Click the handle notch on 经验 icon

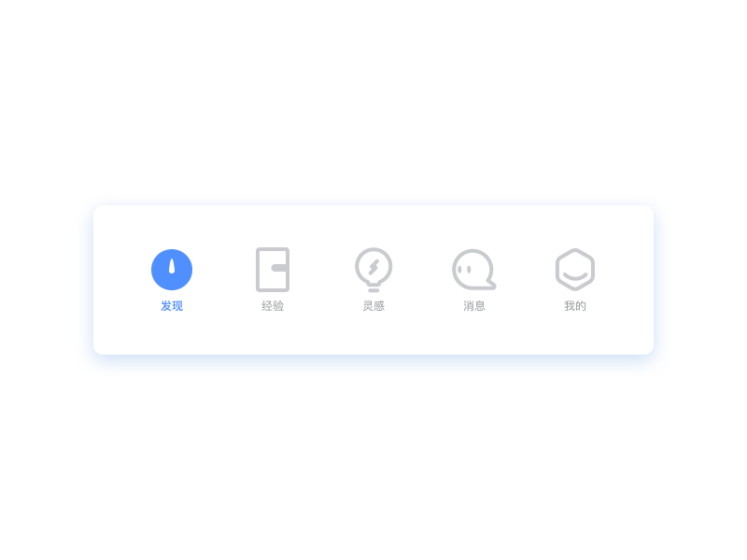click(279, 268)
